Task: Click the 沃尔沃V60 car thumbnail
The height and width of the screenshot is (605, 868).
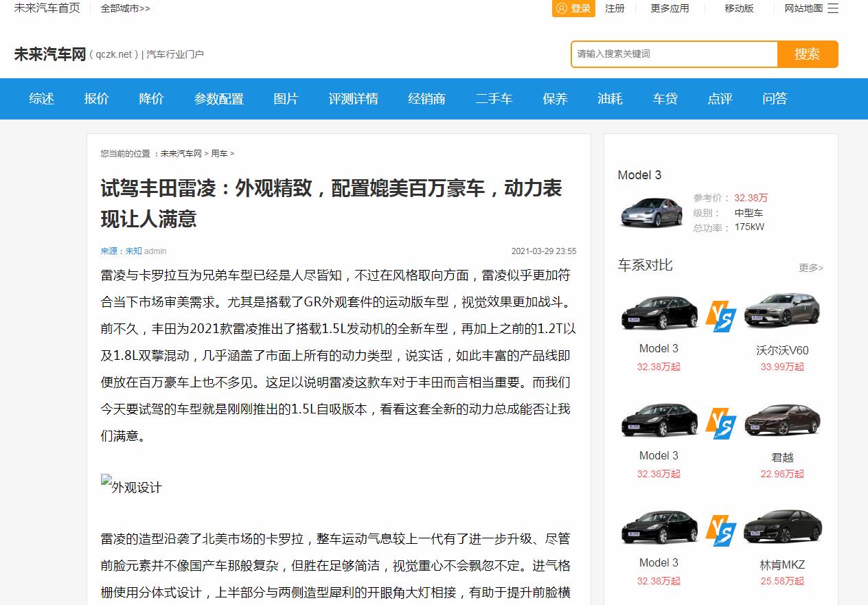Action: 782,310
